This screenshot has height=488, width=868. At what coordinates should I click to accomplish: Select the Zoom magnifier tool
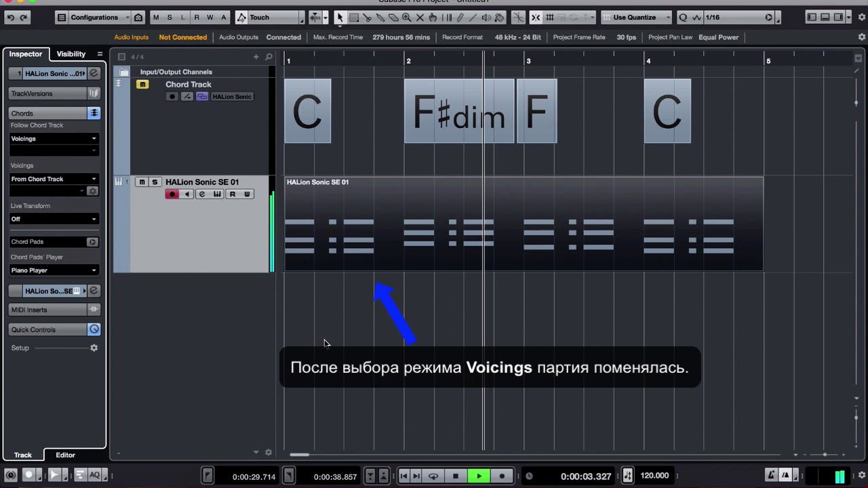pyautogui.click(x=407, y=17)
